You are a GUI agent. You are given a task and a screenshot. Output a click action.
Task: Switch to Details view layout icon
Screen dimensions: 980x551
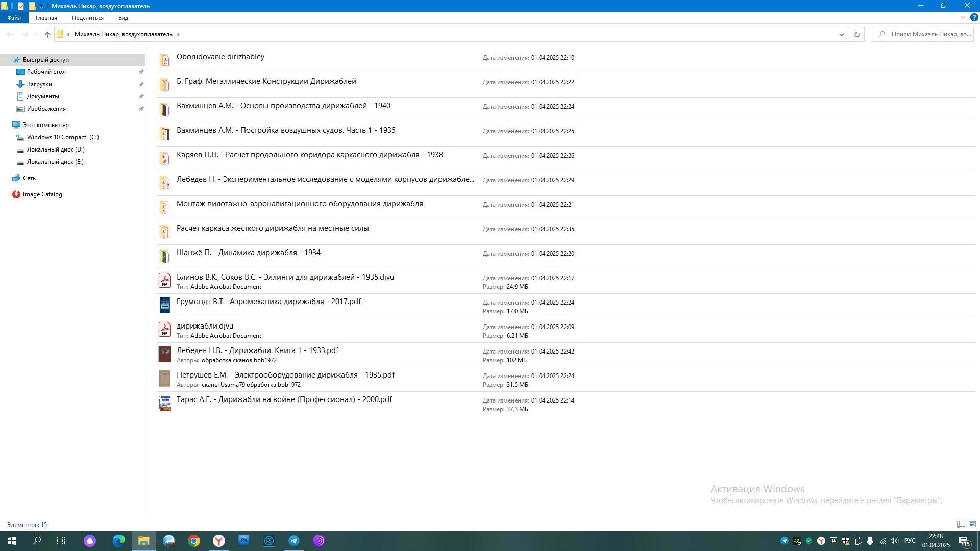click(961, 524)
